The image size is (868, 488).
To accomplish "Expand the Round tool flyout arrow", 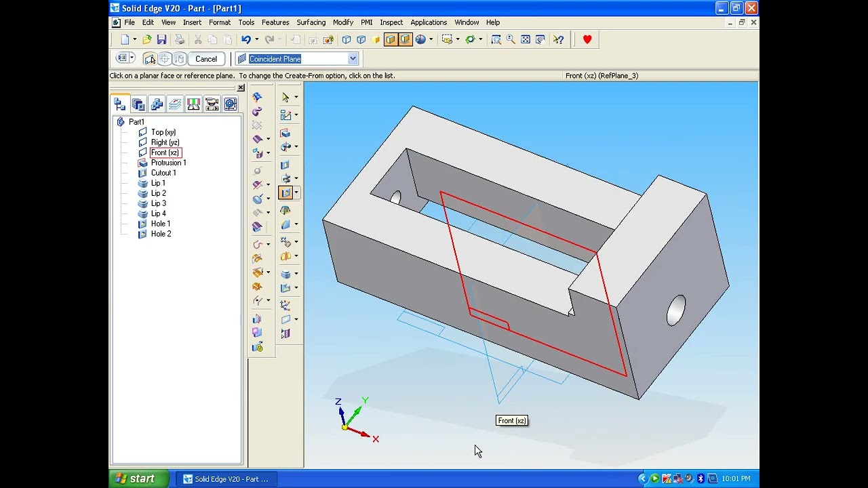I will tap(296, 224).
